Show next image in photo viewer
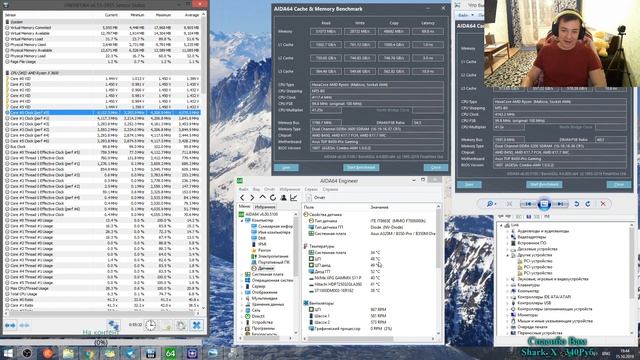The width and height of the screenshot is (640, 360). (x=560, y=204)
